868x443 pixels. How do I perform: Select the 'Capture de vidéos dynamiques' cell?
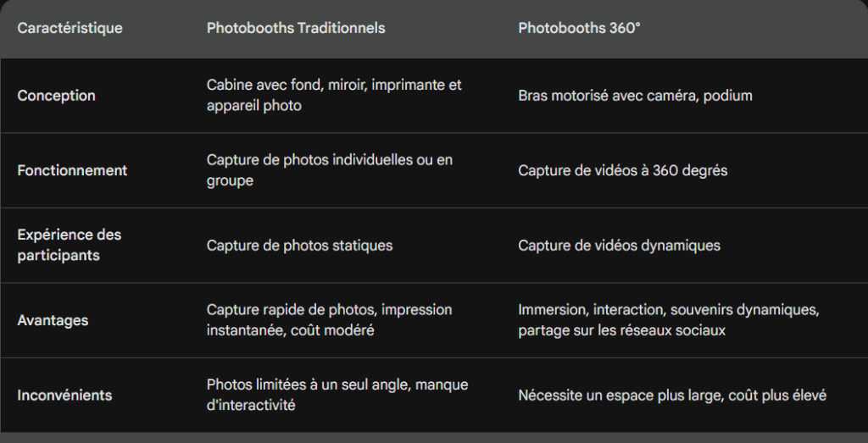click(x=619, y=246)
